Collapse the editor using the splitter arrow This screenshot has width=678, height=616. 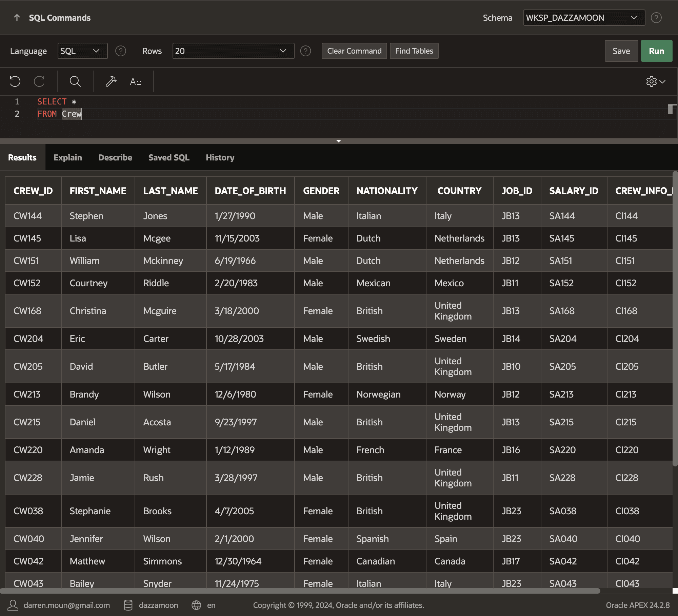pos(338,141)
